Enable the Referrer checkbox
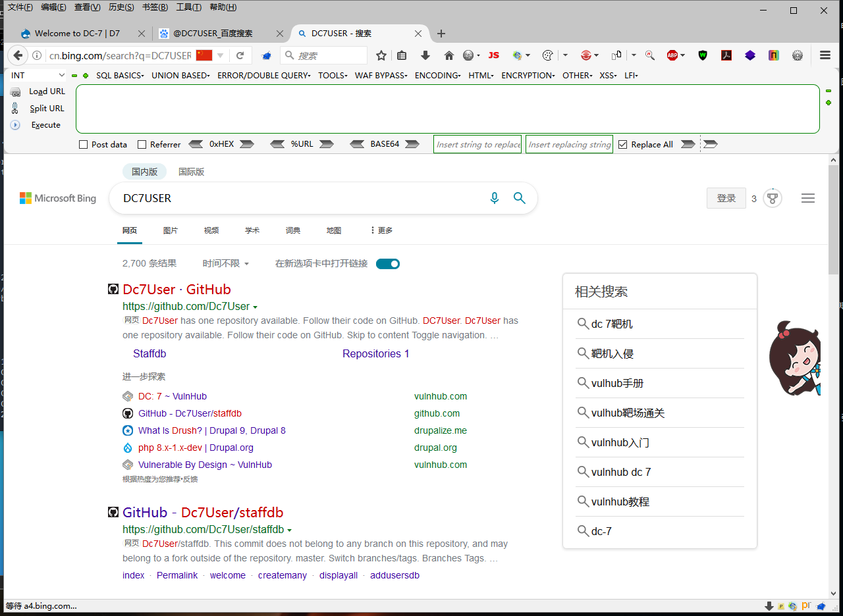 tap(142, 145)
